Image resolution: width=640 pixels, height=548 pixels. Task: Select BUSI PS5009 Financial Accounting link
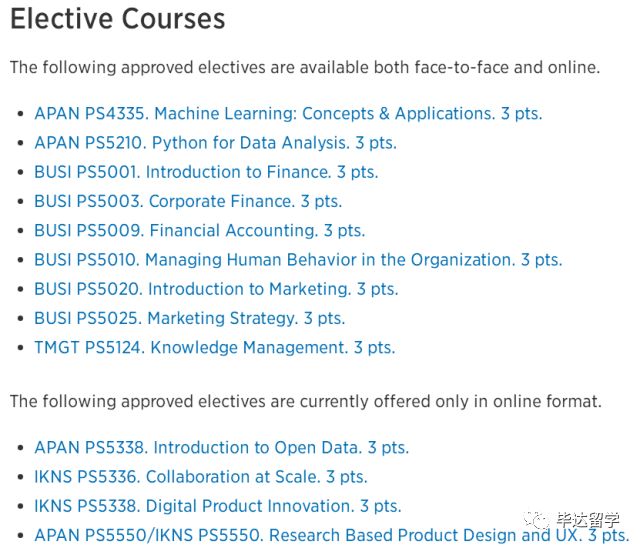coord(200,231)
